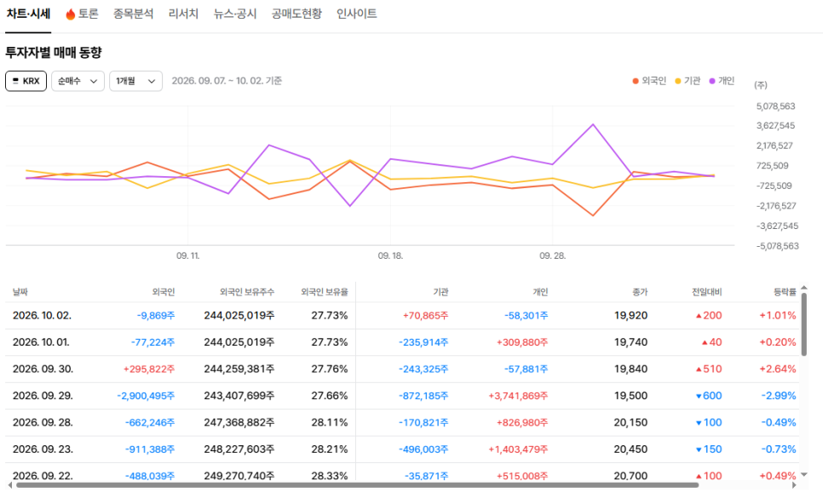Select the 2026. 09. 28. date row

(x=403, y=423)
